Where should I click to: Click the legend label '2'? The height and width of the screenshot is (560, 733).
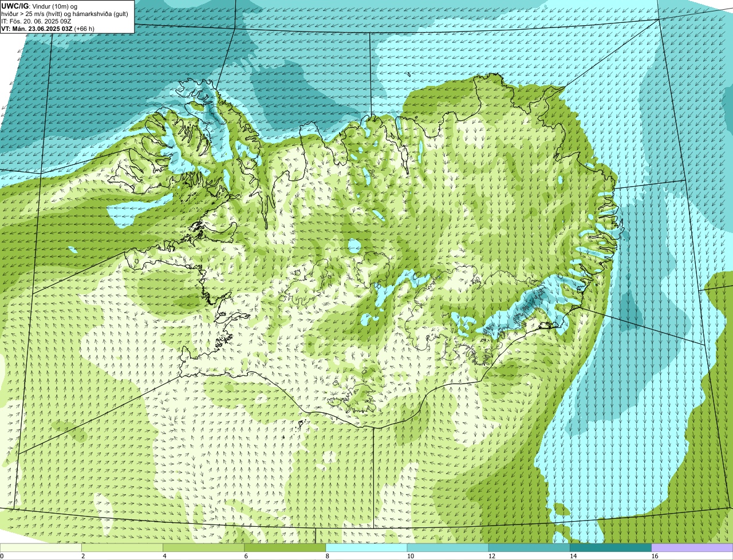83,556
